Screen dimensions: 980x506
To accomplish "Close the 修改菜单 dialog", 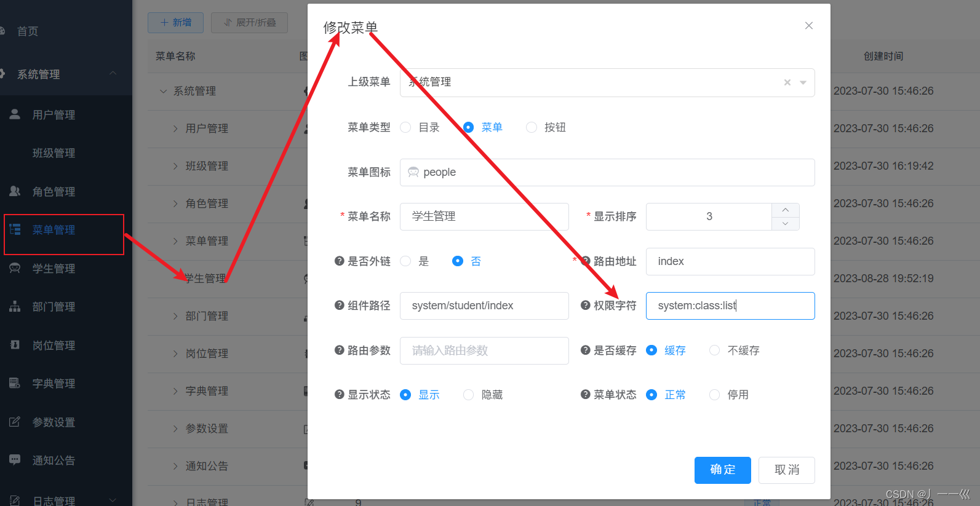I will (x=809, y=25).
